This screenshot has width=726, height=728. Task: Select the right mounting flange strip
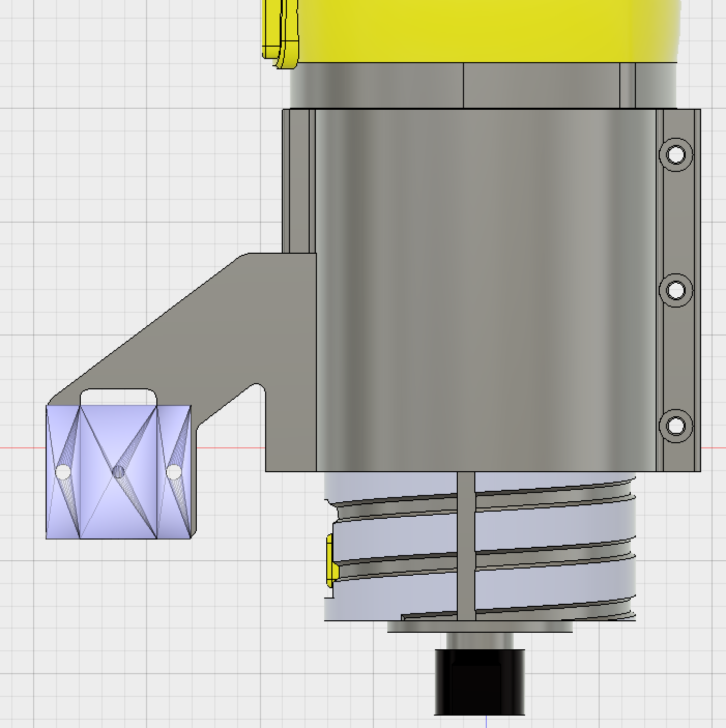click(678, 290)
